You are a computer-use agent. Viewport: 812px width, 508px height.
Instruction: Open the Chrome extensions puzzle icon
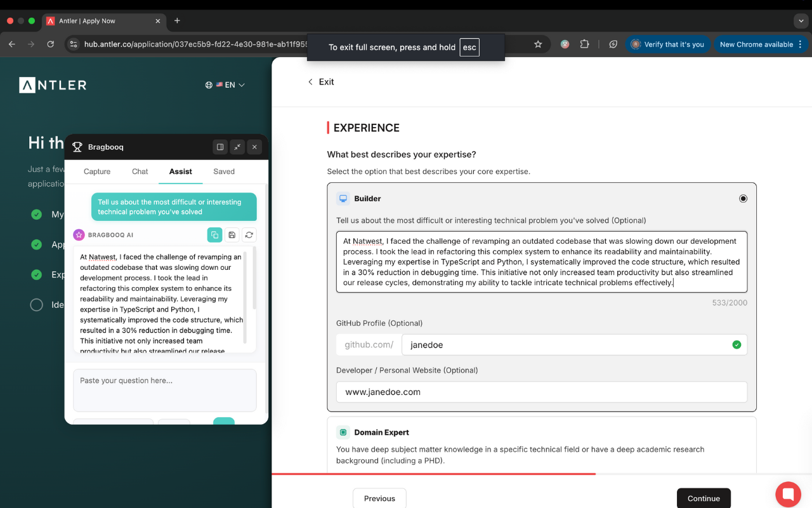585,44
